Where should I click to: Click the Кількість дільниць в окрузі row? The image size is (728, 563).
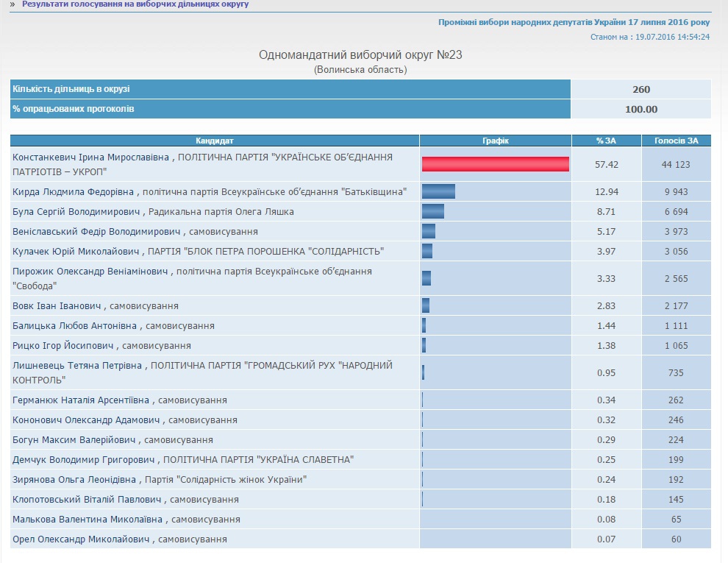click(x=360, y=89)
